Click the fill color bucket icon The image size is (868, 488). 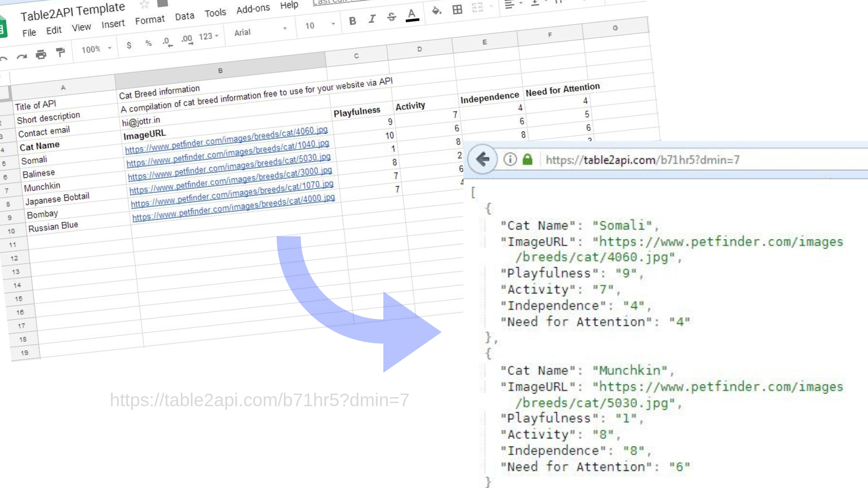pos(436,11)
